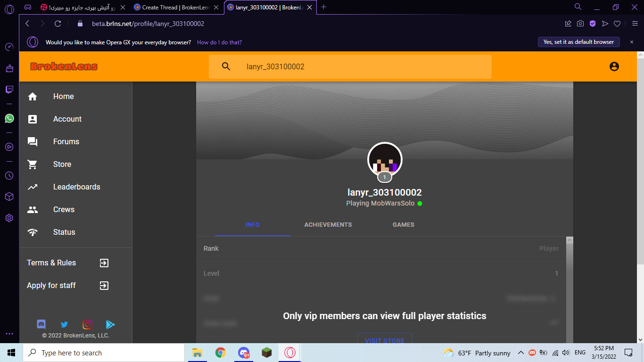Screen dimensions: 644x362
Task: Open the 'How do I do that?' link
Action: click(x=219, y=42)
